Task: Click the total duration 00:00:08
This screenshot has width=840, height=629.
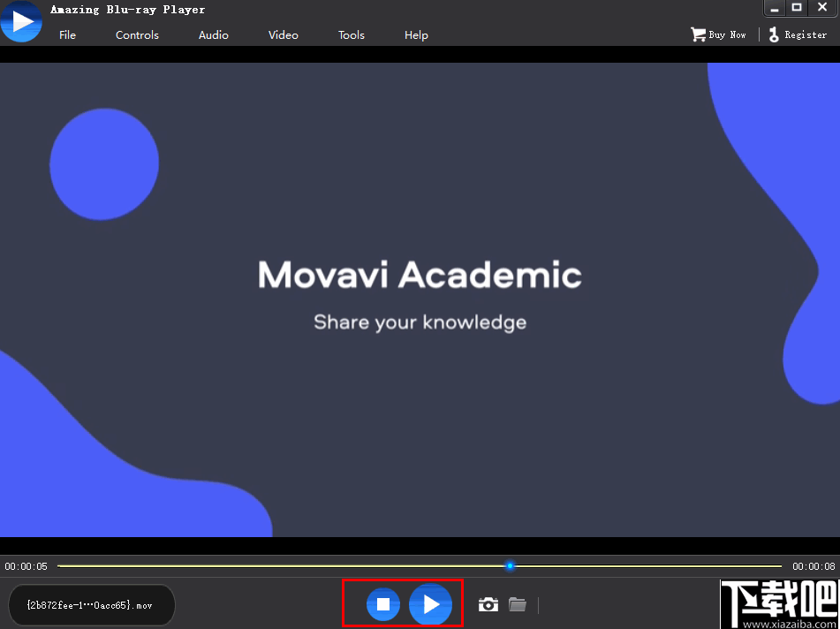Action: point(814,566)
